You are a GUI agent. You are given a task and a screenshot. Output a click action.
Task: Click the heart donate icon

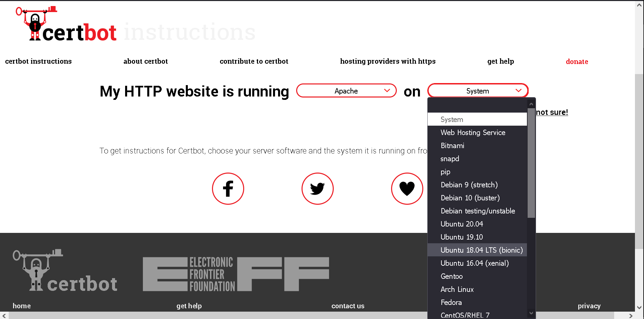point(407,189)
